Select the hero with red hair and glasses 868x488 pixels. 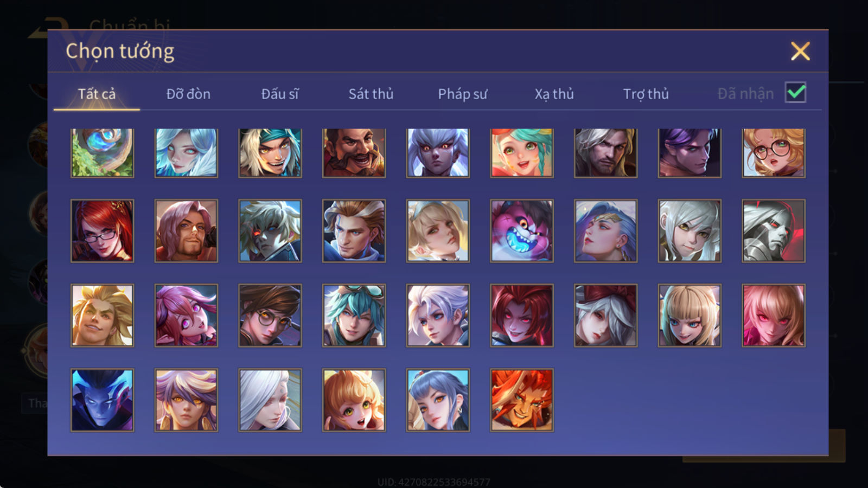click(102, 231)
